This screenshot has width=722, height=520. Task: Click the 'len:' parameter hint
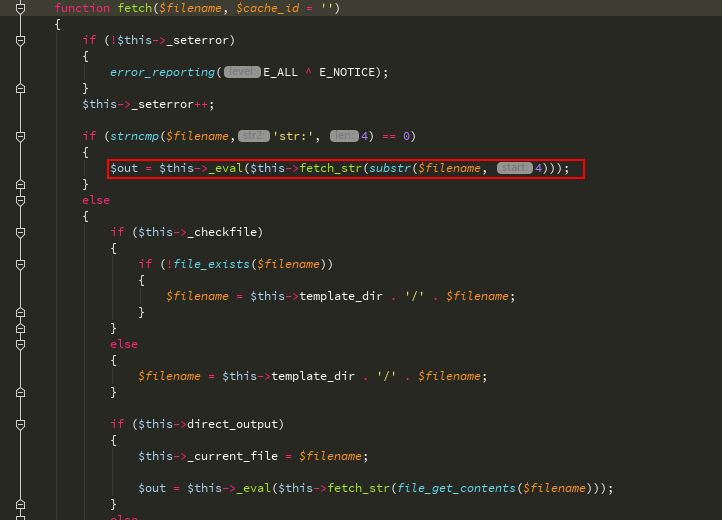(x=344, y=136)
